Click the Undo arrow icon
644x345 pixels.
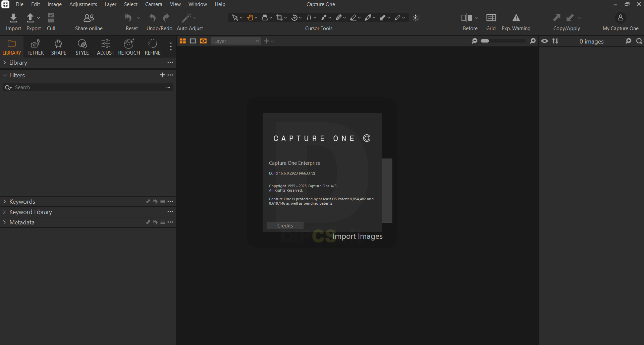pyautogui.click(x=153, y=18)
